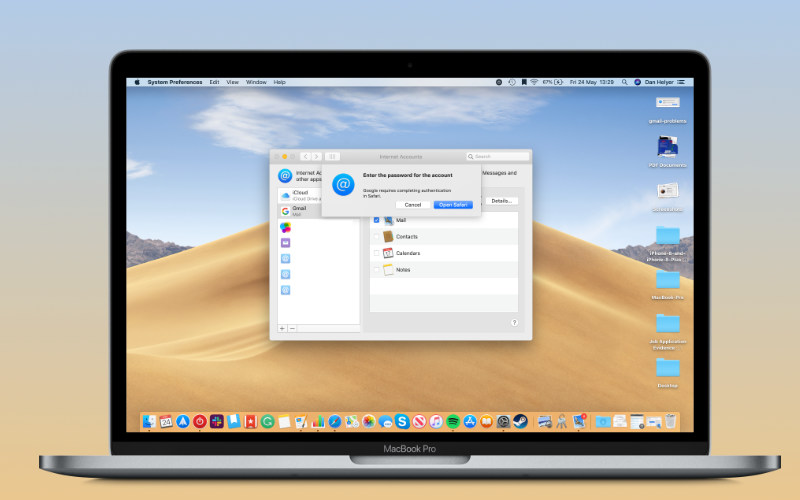Click the battery status indicator

(553, 82)
